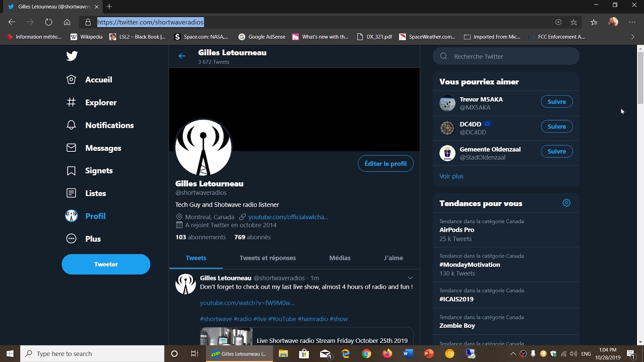Go back with the profile header arrow
This screenshot has width=644, height=362.
pos(182,56)
